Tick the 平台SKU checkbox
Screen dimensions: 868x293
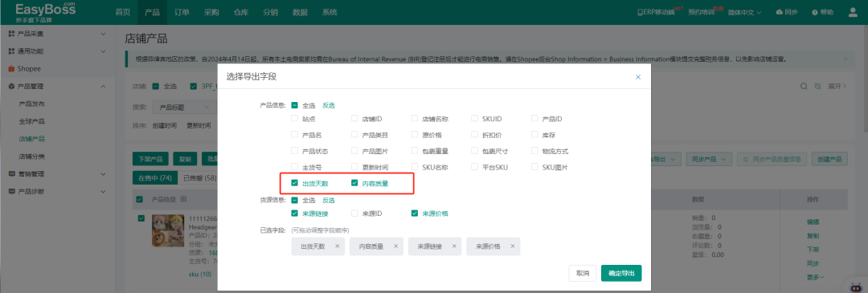[475, 166]
